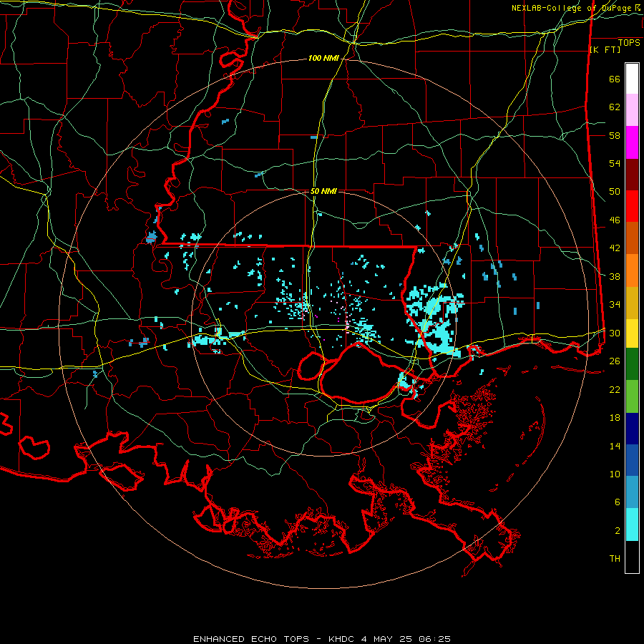The height and width of the screenshot is (644, 644).
Task: Click the "22" legend value
Action: pos(615,389)
